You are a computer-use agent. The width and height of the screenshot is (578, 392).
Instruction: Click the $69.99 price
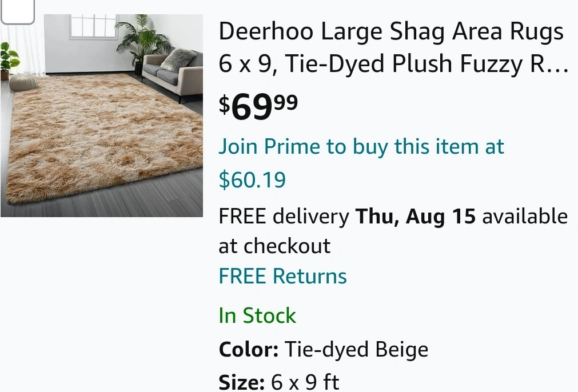pyautogui.click(x=258, y=106)
